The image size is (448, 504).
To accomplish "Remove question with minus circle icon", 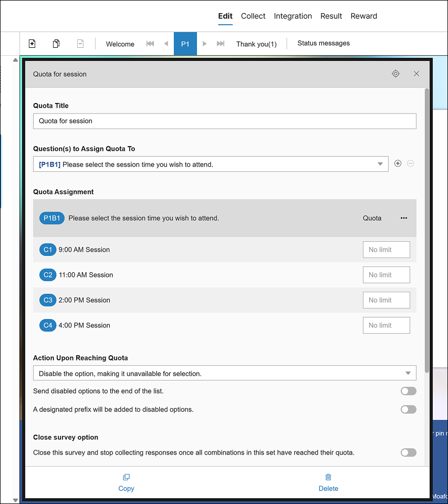I will click(410, 163).
